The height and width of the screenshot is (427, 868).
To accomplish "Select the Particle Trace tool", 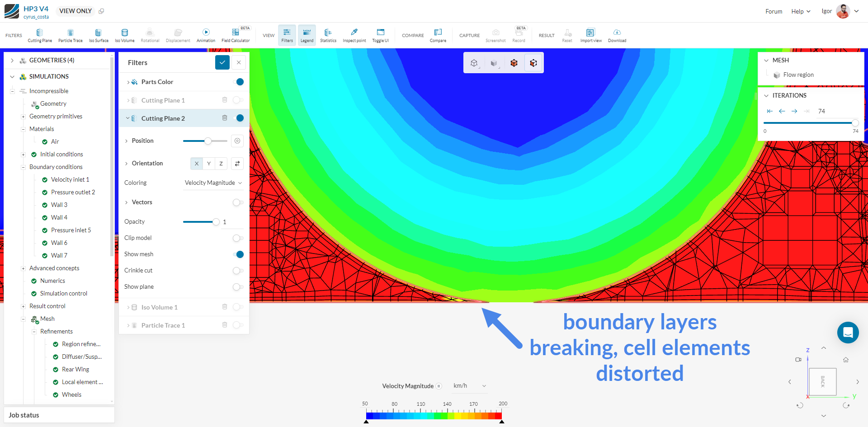I will [x=71, y=35].
